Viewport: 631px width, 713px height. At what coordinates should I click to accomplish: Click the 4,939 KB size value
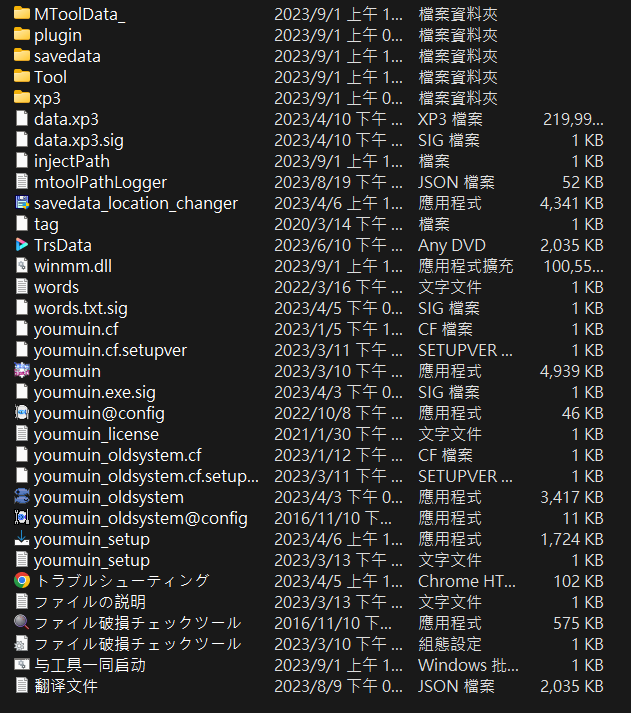(571, 371)
